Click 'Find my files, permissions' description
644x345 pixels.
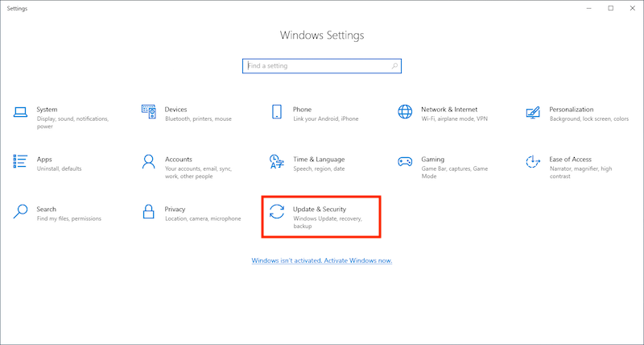pos(69,218)
